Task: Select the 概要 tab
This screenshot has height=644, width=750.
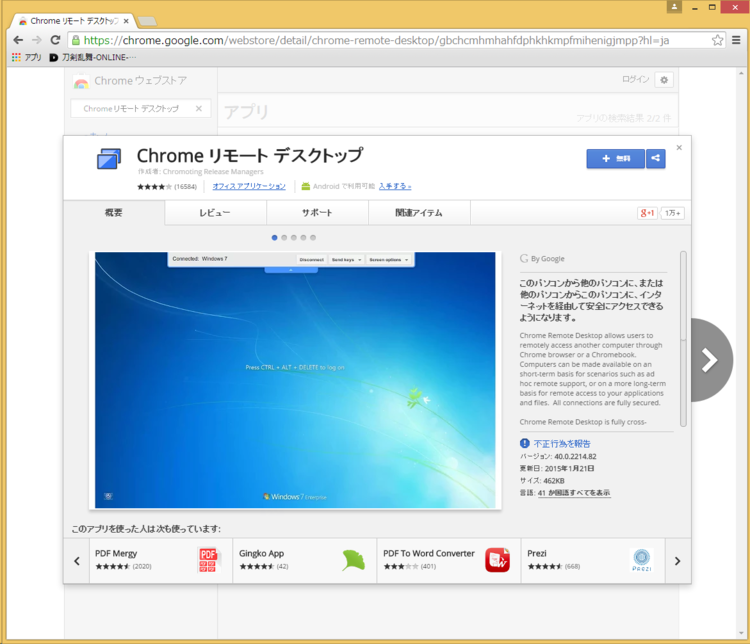Action: (114, 212)
